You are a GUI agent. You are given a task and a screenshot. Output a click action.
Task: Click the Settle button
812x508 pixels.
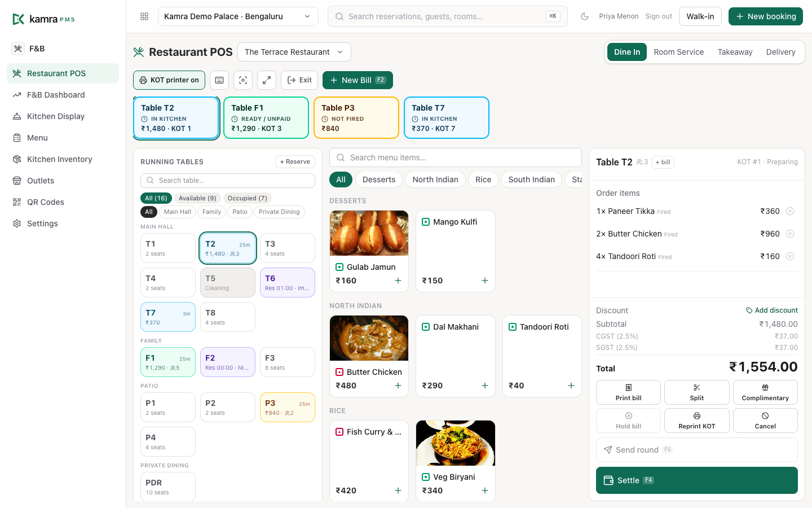697,480
